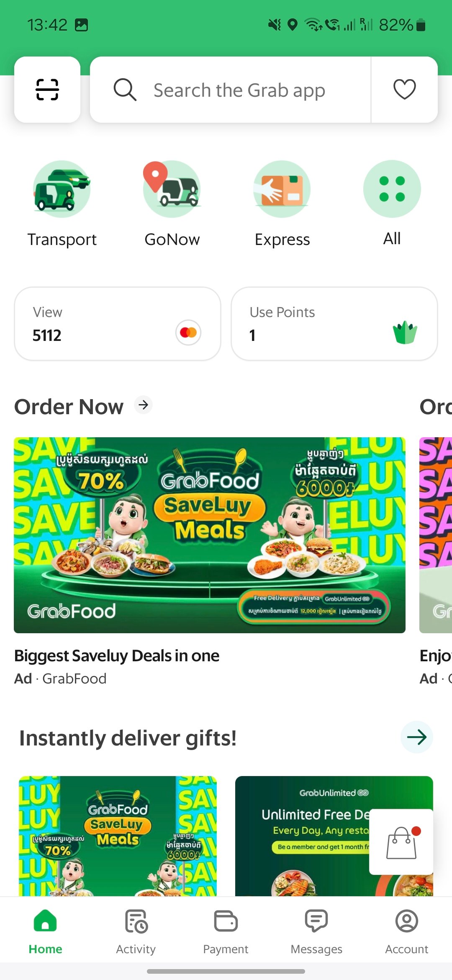The width and height of the screenshot is (452, 980).
Task: Expand Instantly deliver gifts arrow
Action: (x=416, y=737)
